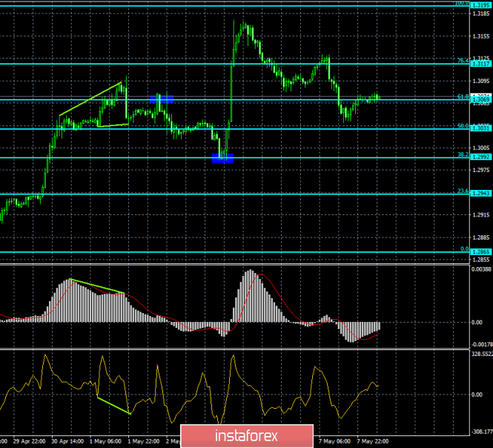493x448 pixels.
Task: Click the MACD maximum value 0.00388
Action: [481, 269]
